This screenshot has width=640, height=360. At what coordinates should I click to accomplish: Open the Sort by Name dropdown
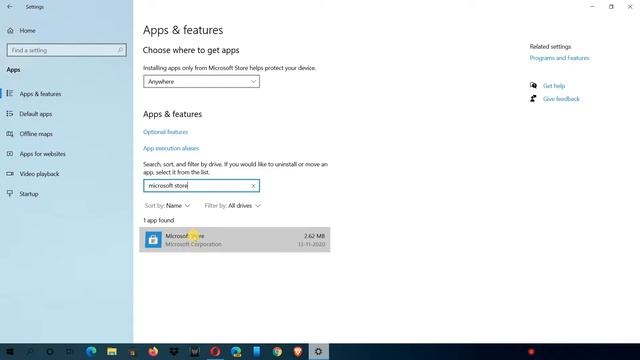[167, 206]
